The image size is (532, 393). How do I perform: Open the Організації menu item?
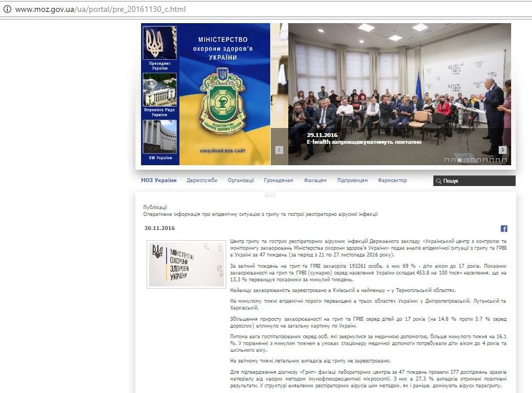click(x=241, y=180)
